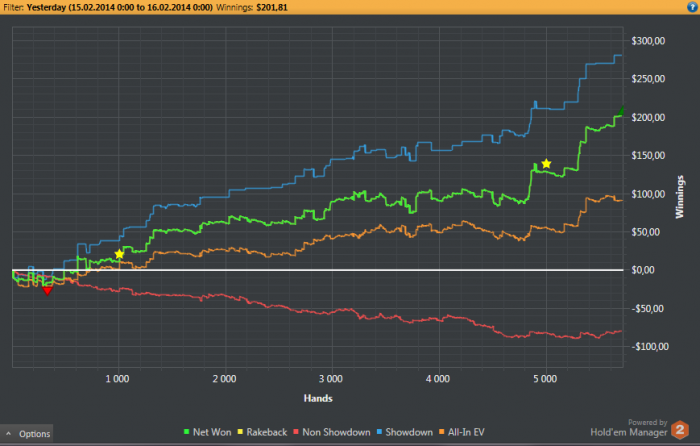This screenshot has width=700, height=446.
Task: Click the 3 000 hands axis label
Action: point(331,379)
